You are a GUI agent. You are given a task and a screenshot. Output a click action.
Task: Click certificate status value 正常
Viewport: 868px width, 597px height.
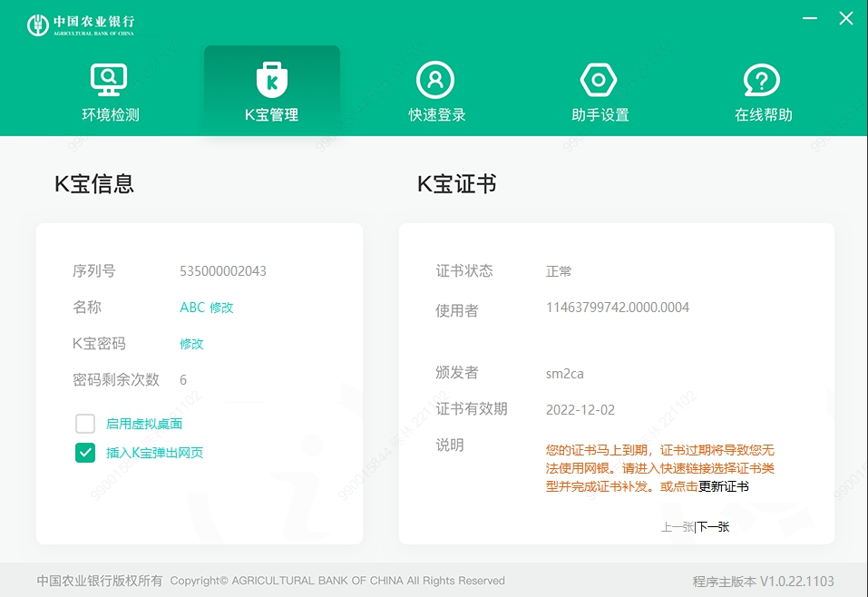point(559,270)
